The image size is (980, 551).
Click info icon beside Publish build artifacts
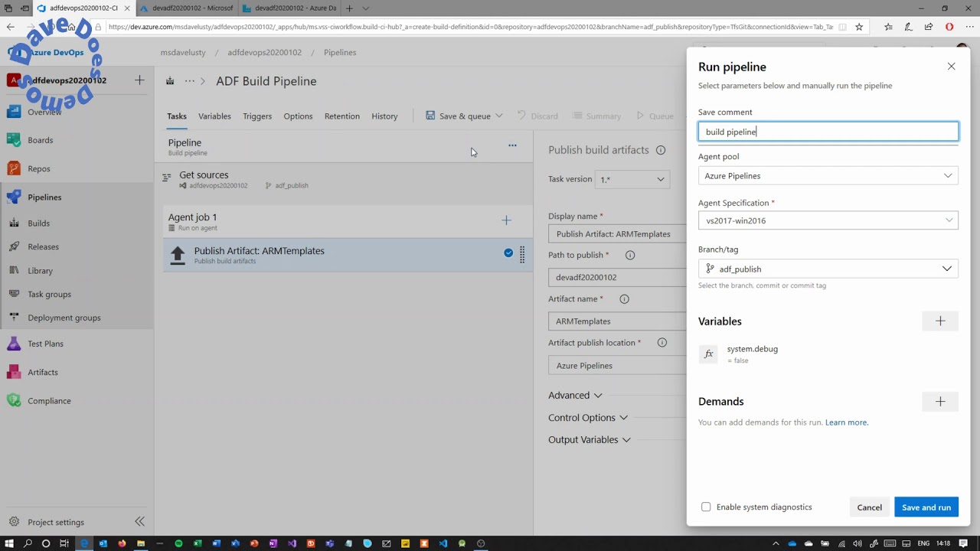pyautogui.click(x=661, y=150)
